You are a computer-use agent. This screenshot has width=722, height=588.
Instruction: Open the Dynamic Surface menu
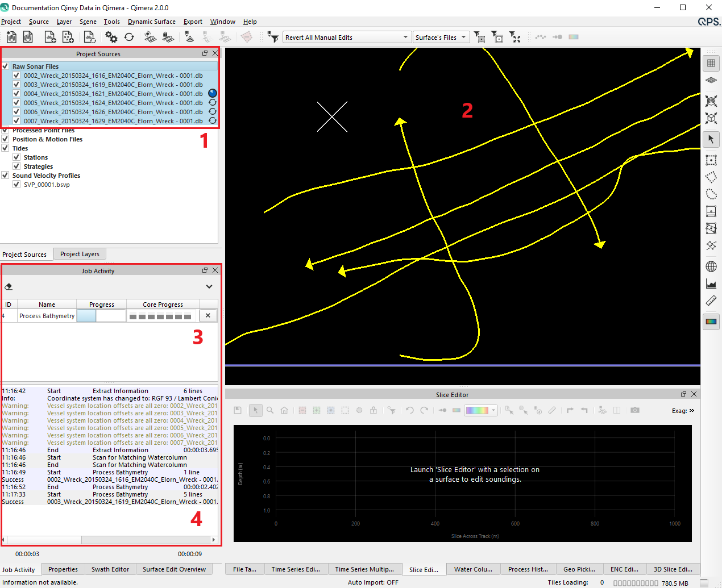(x=151, y=22)
